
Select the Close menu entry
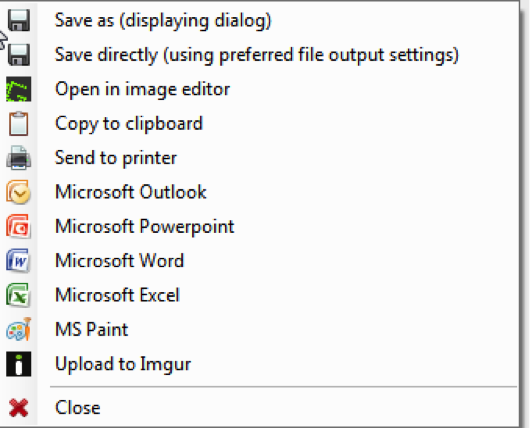[78, 407]
